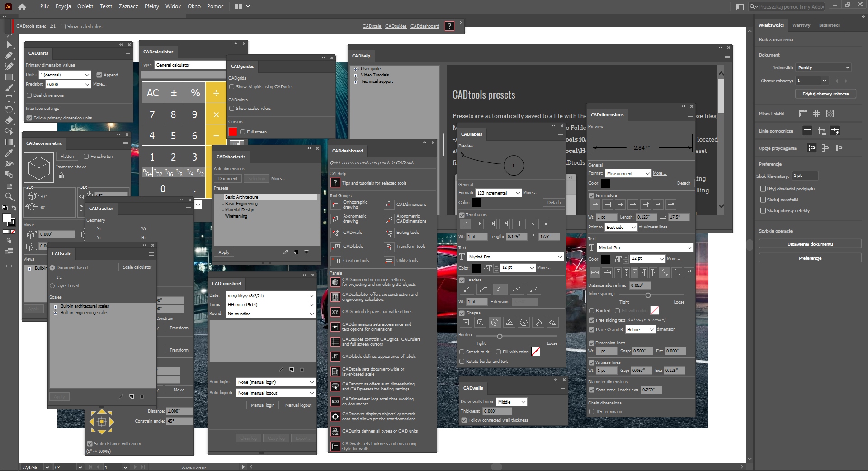The width and height of the screenshot is (868, 471).
Task: Open Utility tools group icon
Action: tap(389, 261)
